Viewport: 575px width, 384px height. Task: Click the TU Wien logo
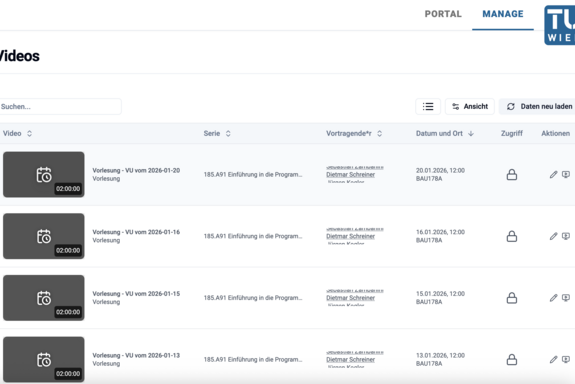pos(560,25)
